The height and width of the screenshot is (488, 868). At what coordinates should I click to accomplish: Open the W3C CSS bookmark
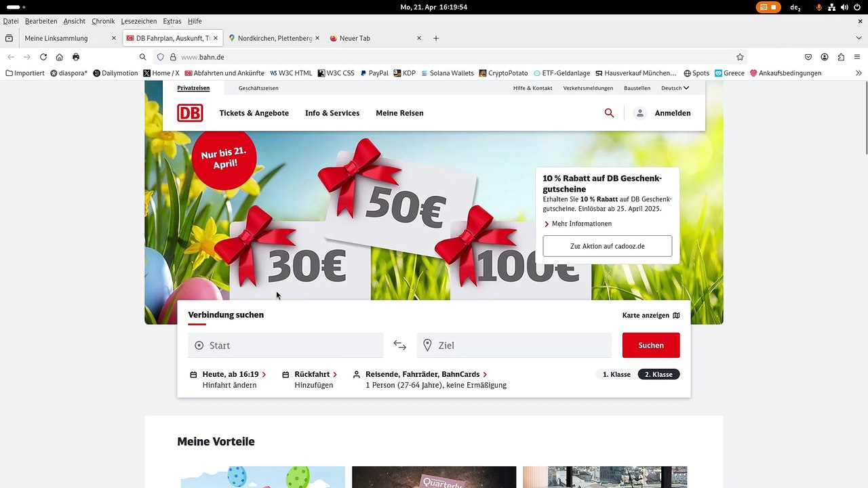click(x=336, y=73)
